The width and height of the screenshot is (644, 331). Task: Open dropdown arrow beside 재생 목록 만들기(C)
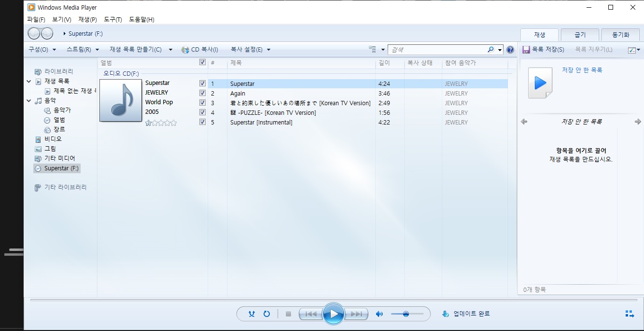[170, 50]
